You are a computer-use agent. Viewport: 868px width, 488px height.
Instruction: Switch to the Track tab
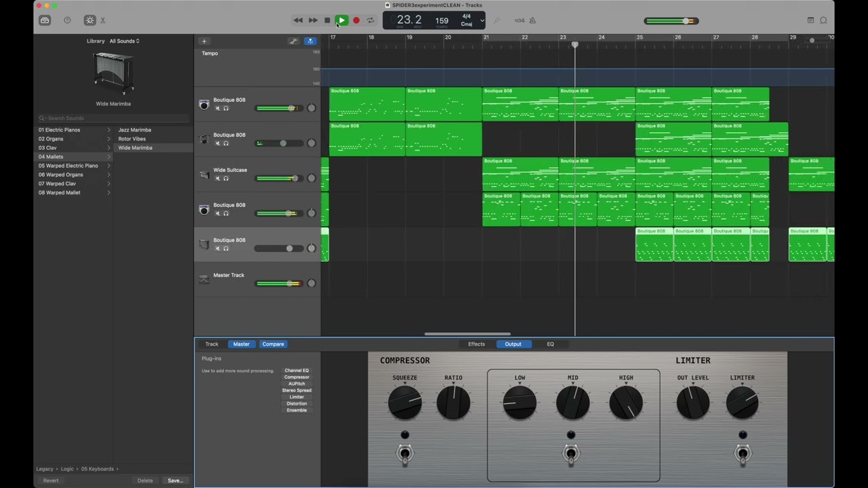pos(212,344)
